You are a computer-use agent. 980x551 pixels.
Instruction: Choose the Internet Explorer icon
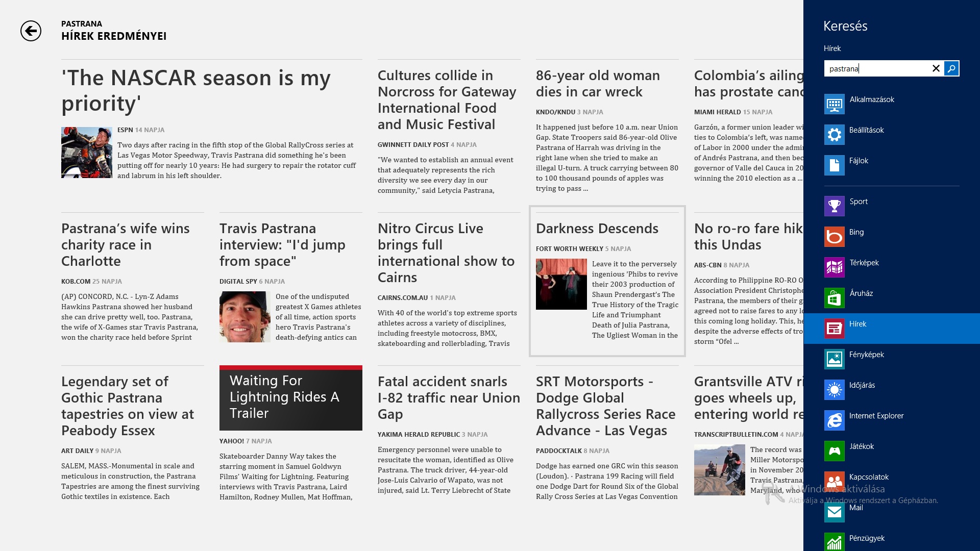[834, 420]
